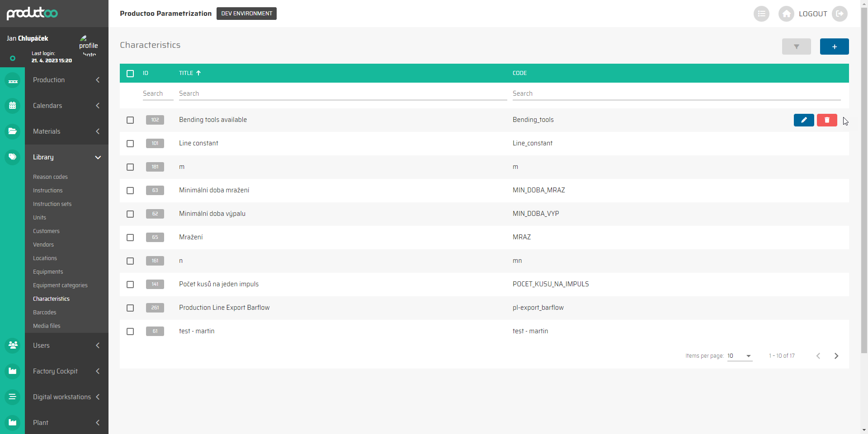
Task: Click the logout arrow icon
Action: (840, 14)
